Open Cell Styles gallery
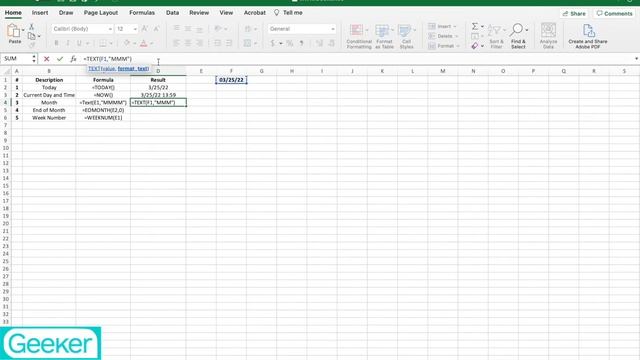640x360 pixels. (406, 36)
